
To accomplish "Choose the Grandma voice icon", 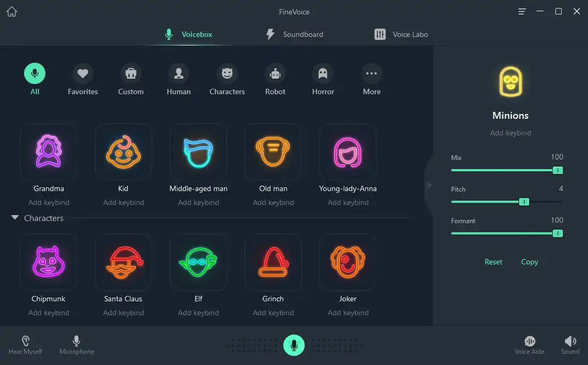I will coord(48,151).
